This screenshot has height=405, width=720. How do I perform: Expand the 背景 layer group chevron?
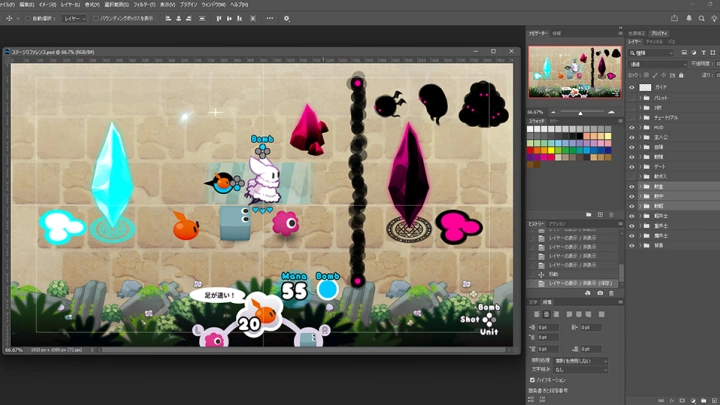(640, 246)
